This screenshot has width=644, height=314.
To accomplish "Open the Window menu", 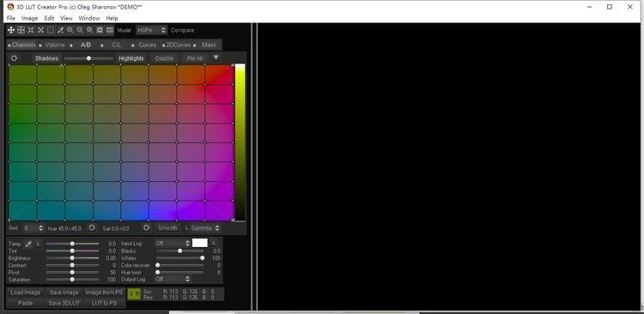I will pyautogui.click(x=89, y=18).
